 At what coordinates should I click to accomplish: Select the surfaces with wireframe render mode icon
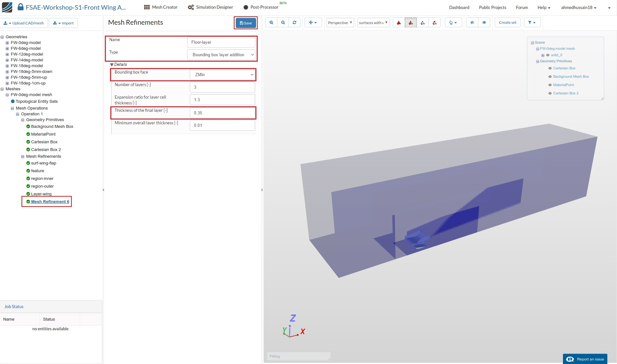click(x=411, y=22)
